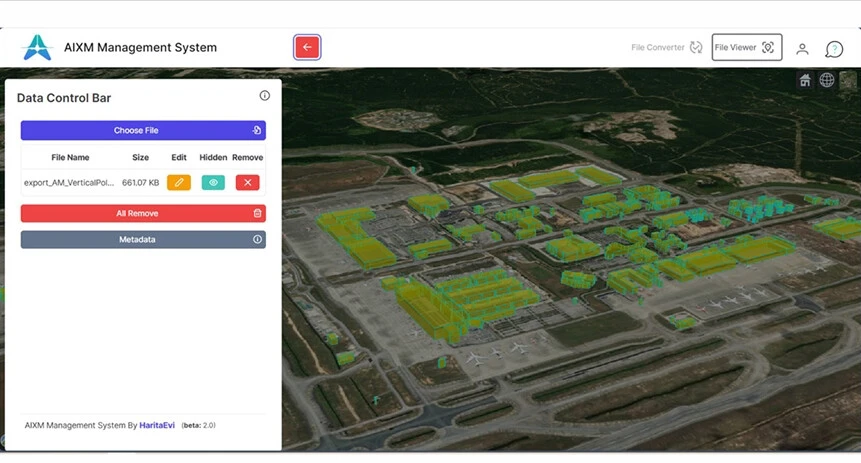
Task: Edit the export_AM_VerticalPol file with the pencil
Action: pos(179,182)
